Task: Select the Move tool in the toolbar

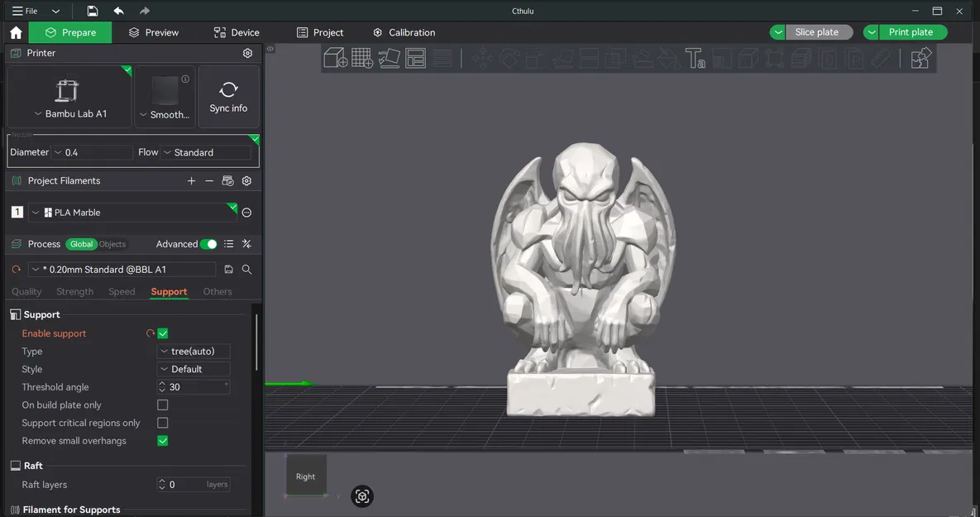Action: 480,58
